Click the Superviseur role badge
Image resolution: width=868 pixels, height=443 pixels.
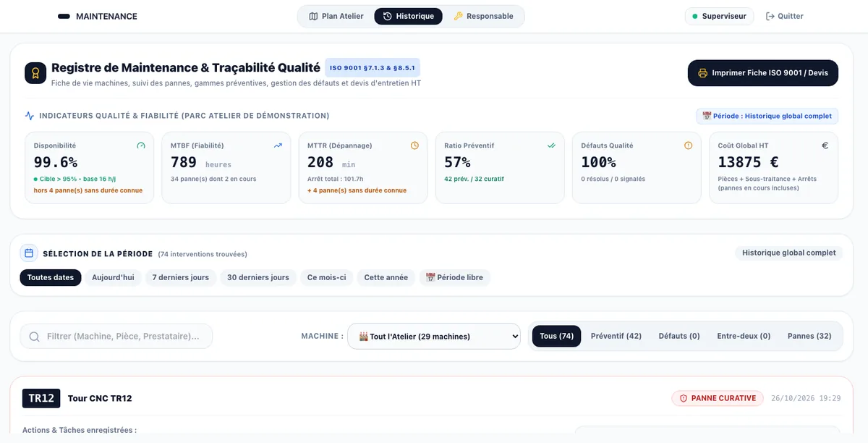pos(720,16)
